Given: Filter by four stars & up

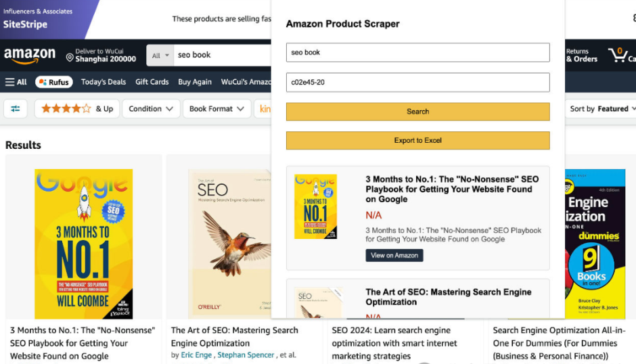Looking at the screenshot, I should [x=74, y=108].
